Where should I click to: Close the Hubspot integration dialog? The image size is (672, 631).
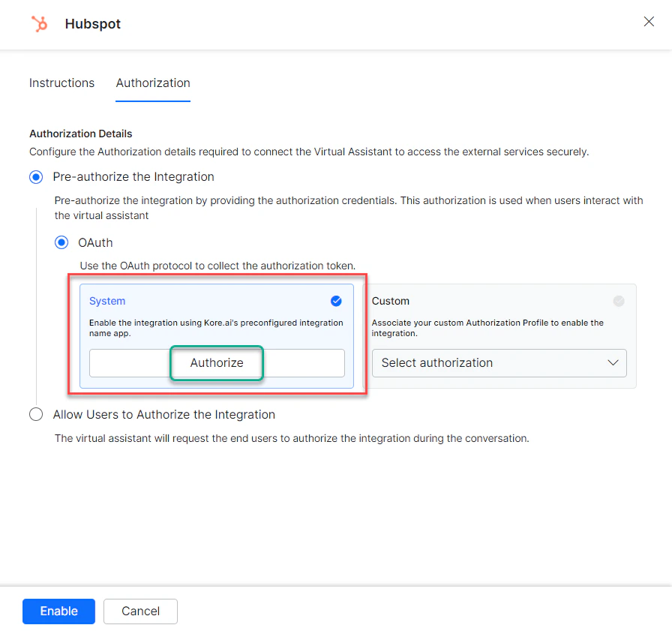coord(649,22)
